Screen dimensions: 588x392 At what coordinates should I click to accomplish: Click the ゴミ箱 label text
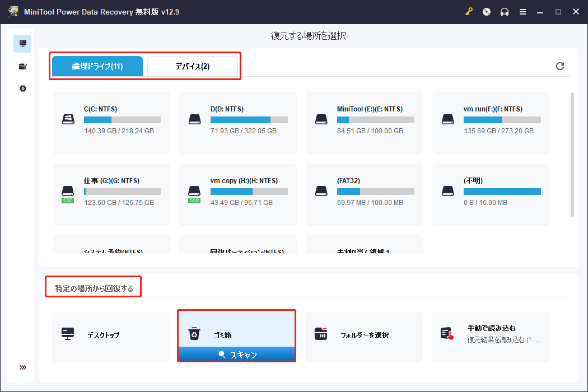point(223,335)
